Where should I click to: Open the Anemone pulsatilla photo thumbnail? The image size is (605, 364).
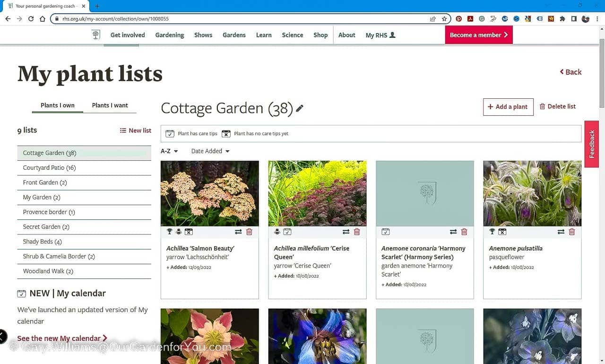[532, 193]
